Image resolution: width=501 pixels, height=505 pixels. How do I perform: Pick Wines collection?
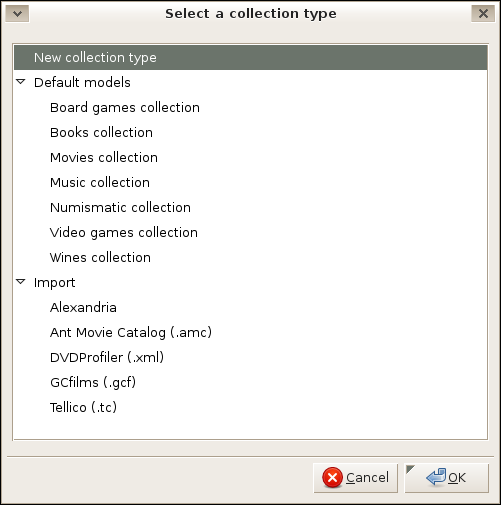click(100, 258)
